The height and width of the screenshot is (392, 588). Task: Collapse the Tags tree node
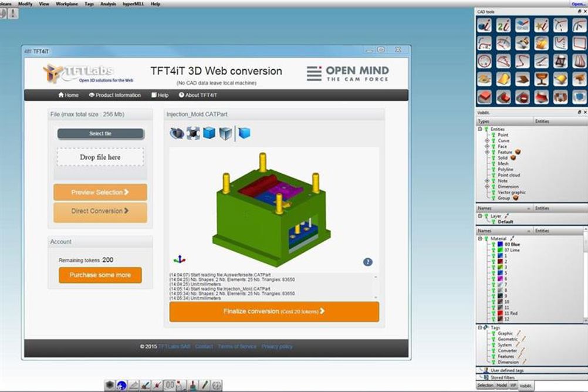(x=479, y=327)
